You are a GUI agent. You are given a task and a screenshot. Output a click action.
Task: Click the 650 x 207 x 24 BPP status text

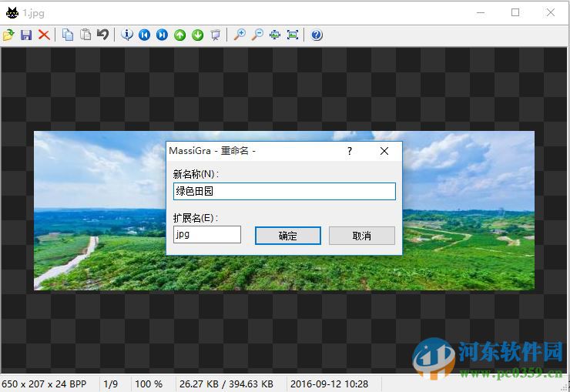pyautogui.click(x=44, y=384)
